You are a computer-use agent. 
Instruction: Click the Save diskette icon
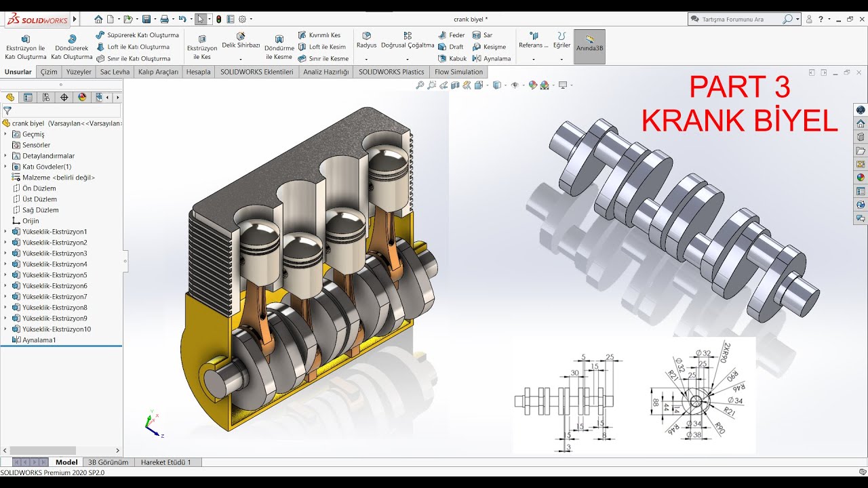coord(146,19)
